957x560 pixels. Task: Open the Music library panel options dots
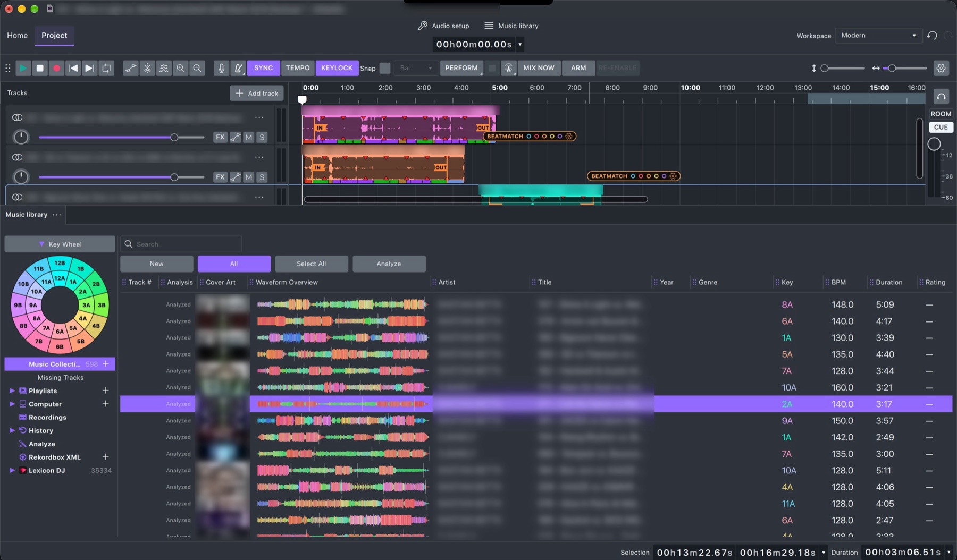56,215
